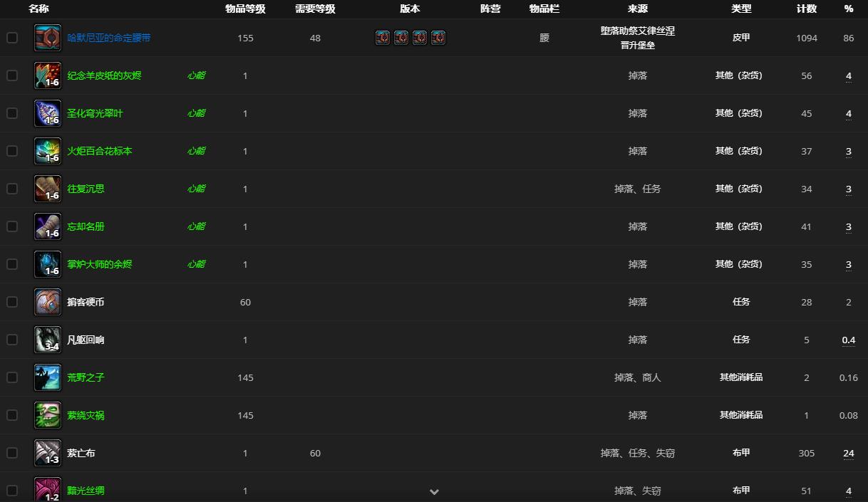
Task: Check the box for 荒野之子
Action: 12,377
